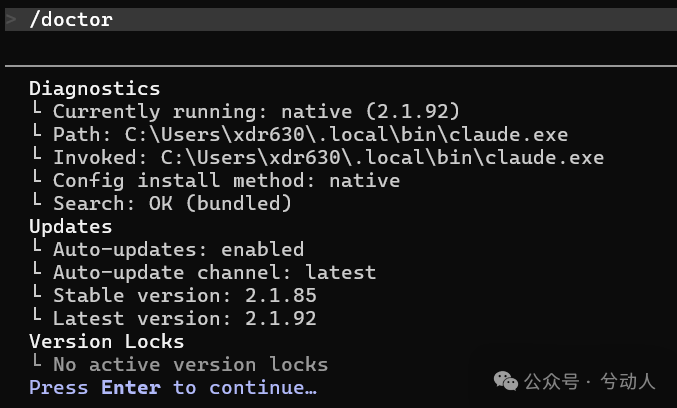Click the Press Enter to continue prompt
The width and height of the screenshot is (677, 408).
(172, 387)
